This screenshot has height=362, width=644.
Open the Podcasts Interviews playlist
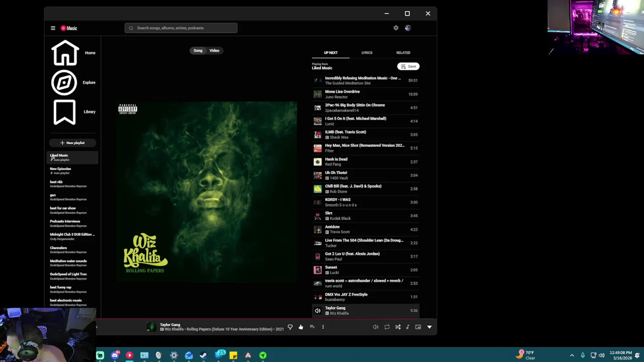73,223
